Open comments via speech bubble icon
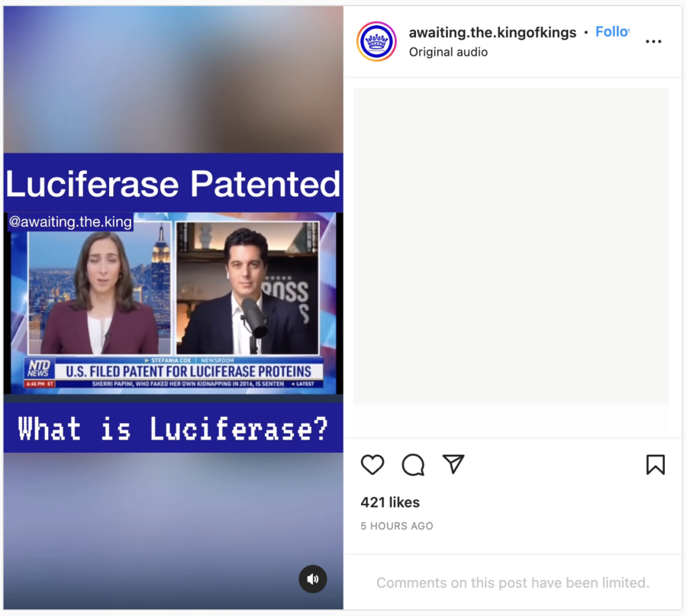Screen dimensions: 687x616 413,464
